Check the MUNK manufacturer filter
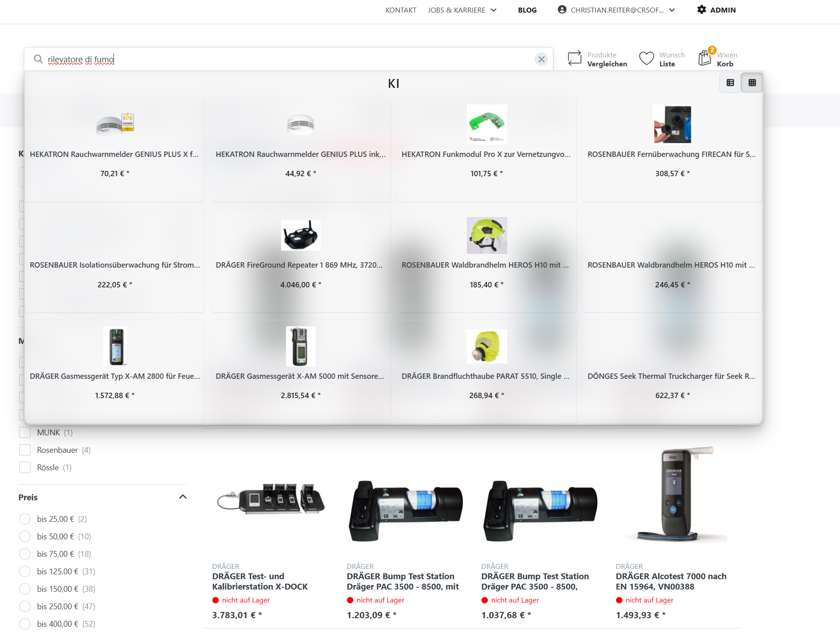The image size is (840, 633). [25, 432]
